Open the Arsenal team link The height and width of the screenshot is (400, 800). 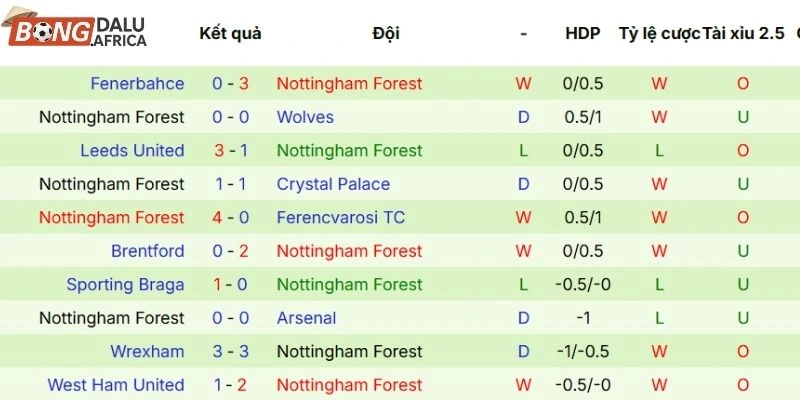point(306,318)
